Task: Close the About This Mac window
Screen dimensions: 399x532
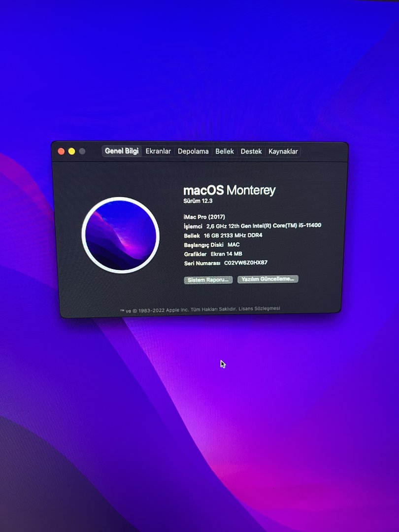Action: click(x=62, y=151)
